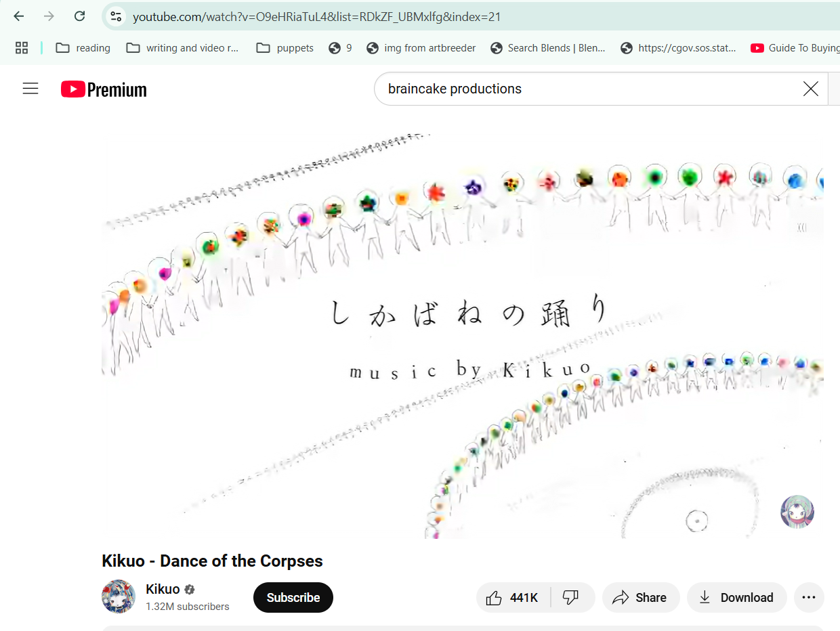Open the cgov.sos.stat bookmark
Image resolution: width=840 pixels, height=631 pixels.
pyautogui.click(x=678, y=47)
